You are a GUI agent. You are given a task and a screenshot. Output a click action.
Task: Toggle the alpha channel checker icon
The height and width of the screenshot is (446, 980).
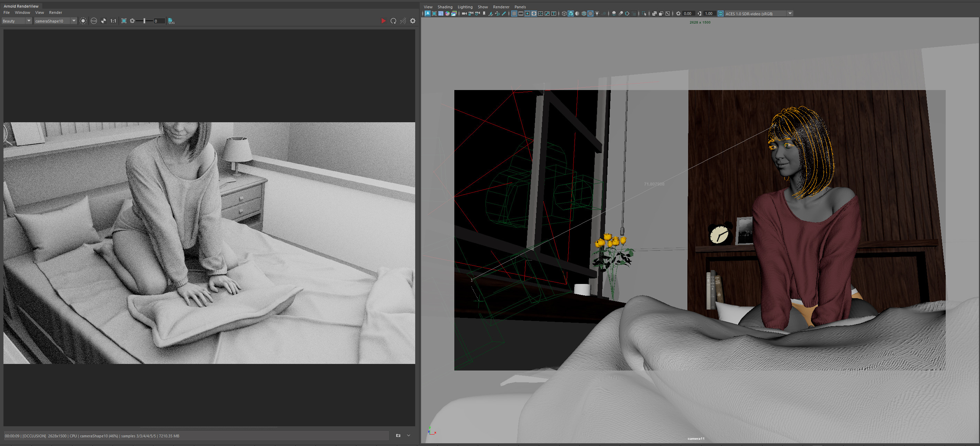(104, 21)
